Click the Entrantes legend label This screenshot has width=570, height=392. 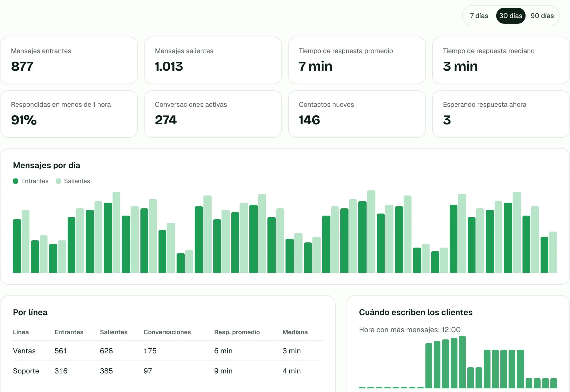(35, 181)
